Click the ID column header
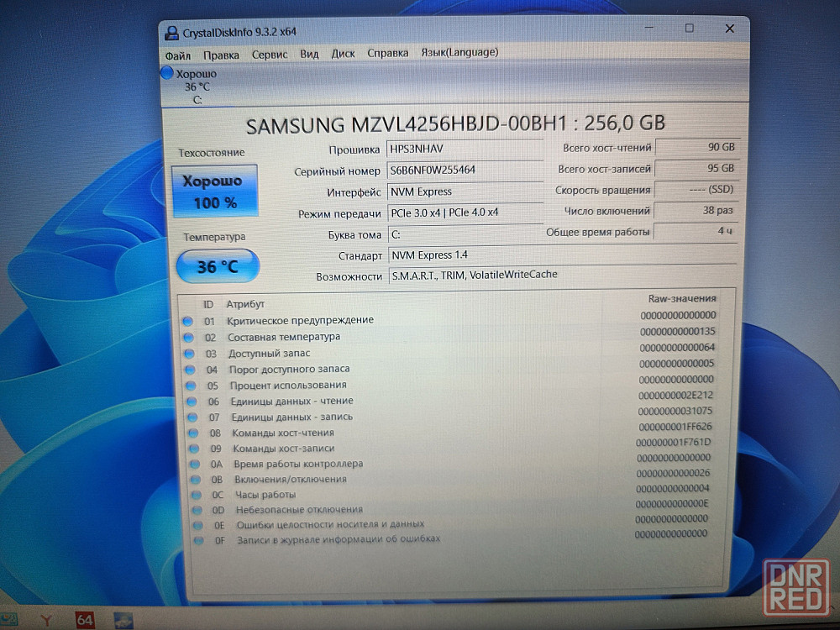This screenshot has width=840, height=630. 207,305
